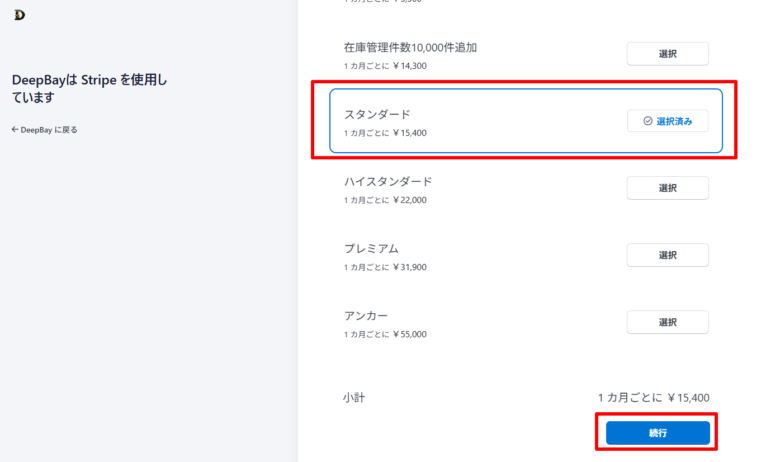Select the アンカー plan
780x462 pixels.
pyautogui.click(x=668, y=322)
